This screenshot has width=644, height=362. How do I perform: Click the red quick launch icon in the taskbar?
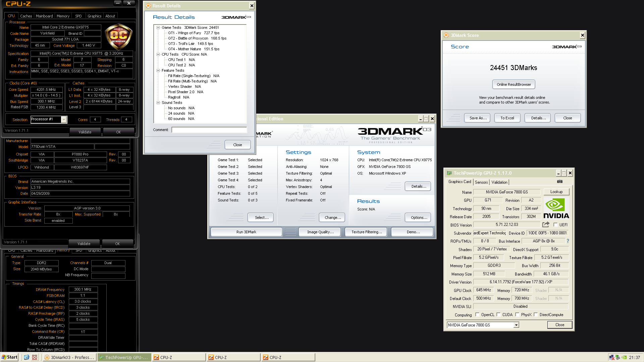click(x=35, y=357)
